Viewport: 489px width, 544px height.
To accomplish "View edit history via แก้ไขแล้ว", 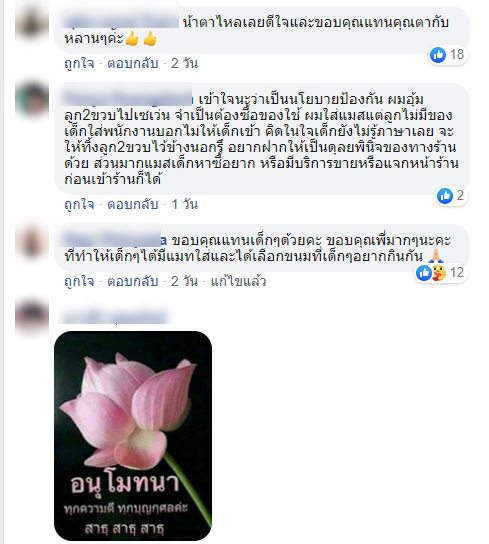I will click(x=238, y=281).
